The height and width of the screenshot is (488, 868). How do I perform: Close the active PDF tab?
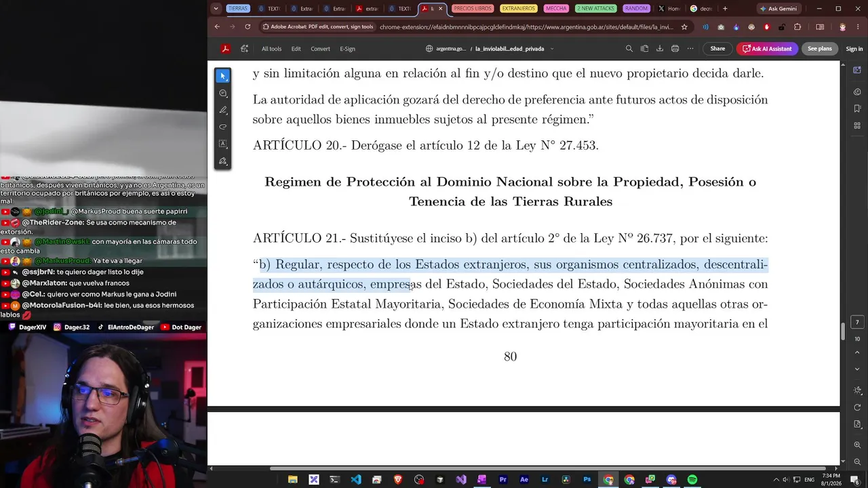(x=441, y=9)
